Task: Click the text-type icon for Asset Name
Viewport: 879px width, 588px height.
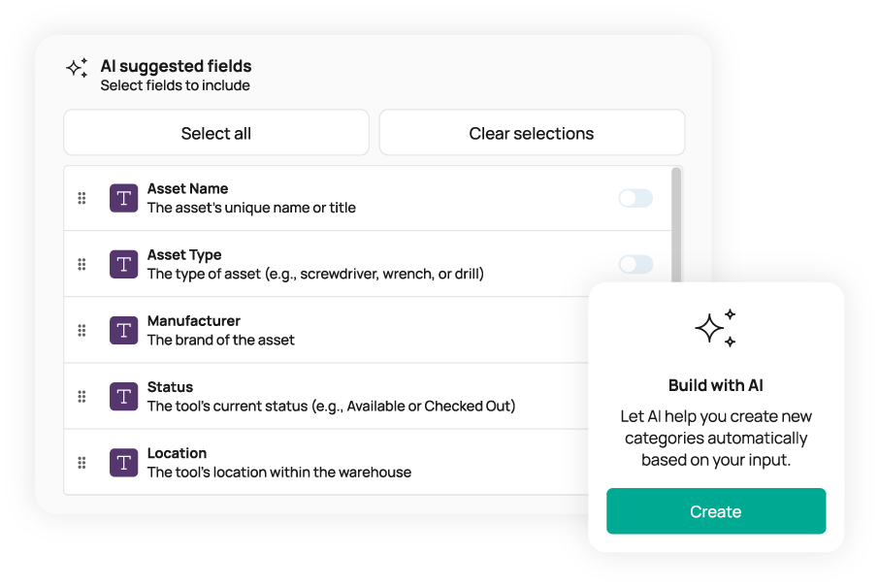Action: click(123, 198)
